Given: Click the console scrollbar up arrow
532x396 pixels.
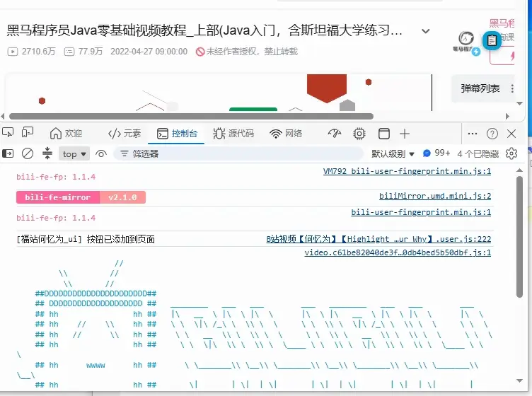Looking at the screenshot, I should (519, 170).
